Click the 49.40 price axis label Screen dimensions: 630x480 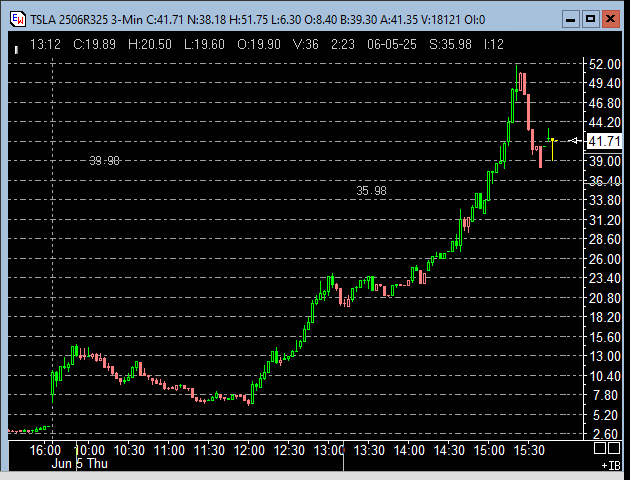604,84
